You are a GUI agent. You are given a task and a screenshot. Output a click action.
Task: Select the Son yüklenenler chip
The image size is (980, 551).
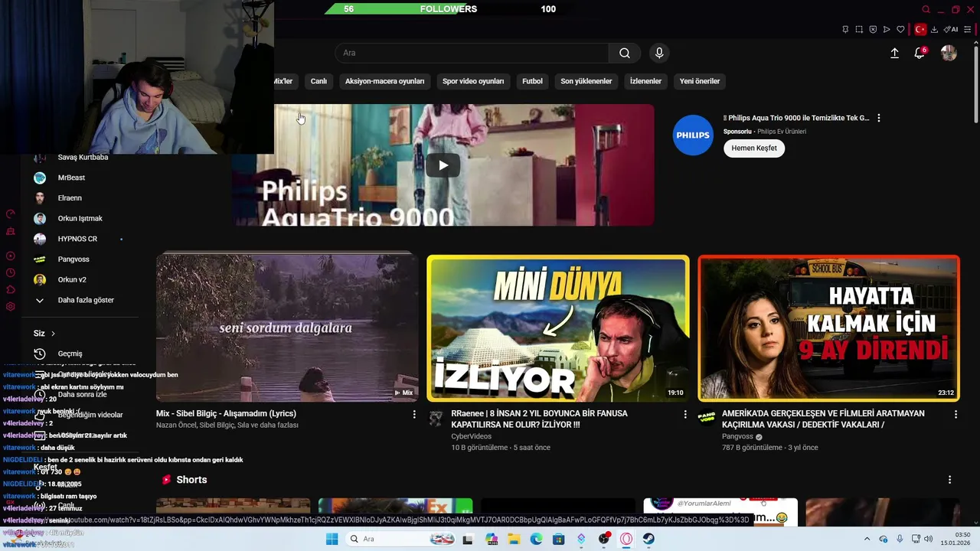[x=586, y=81]
